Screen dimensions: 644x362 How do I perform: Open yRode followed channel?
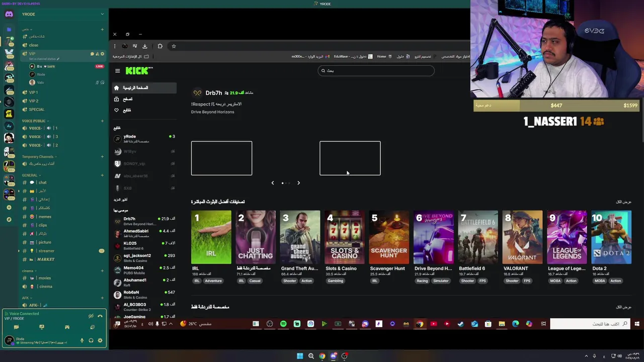pos(144,138)
